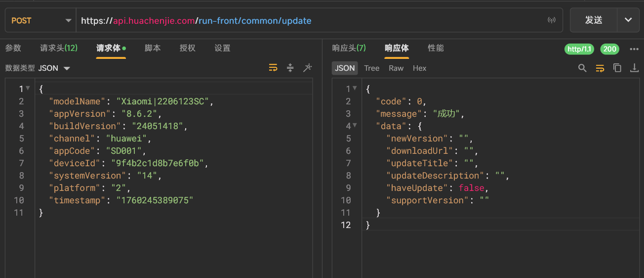Copy the response body content
The image size is (644, 278).
coord(617,68)
